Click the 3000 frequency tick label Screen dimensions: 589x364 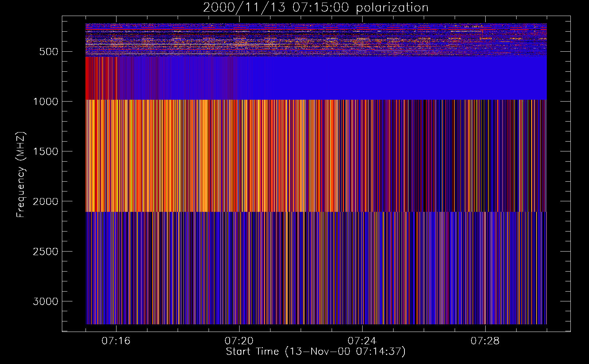(46, 301)
